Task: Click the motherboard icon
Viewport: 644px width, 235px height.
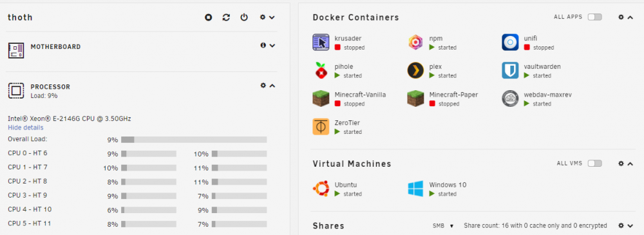Action: coord(16,50)
